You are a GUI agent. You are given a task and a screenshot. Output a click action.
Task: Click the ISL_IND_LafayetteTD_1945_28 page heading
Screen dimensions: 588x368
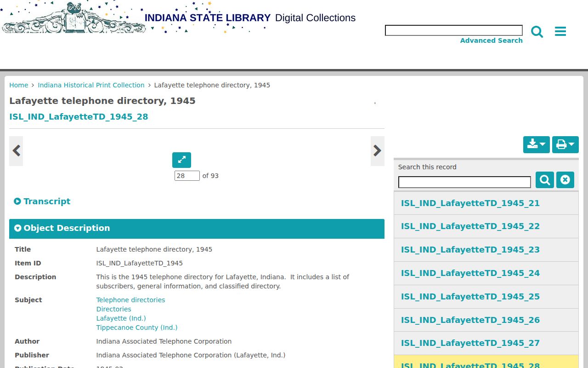coord(79,117)
